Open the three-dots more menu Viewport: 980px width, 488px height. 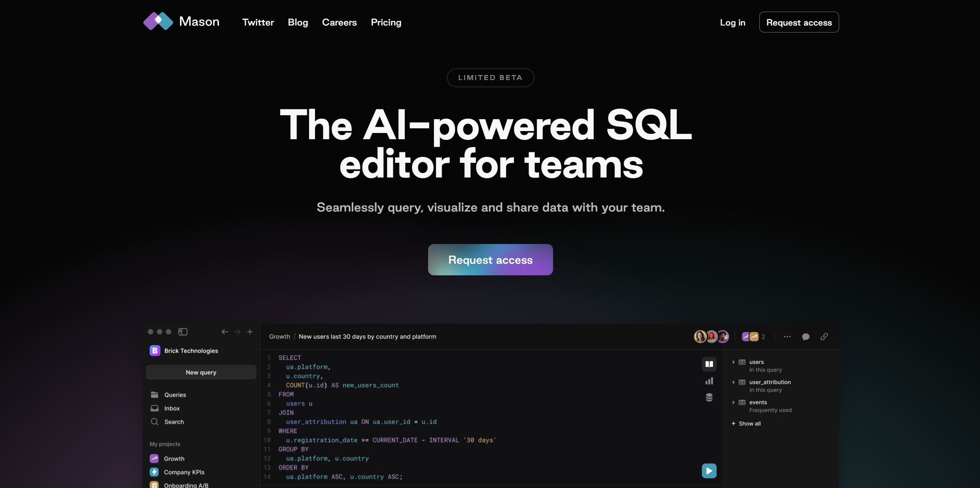[x=787, y=337]
